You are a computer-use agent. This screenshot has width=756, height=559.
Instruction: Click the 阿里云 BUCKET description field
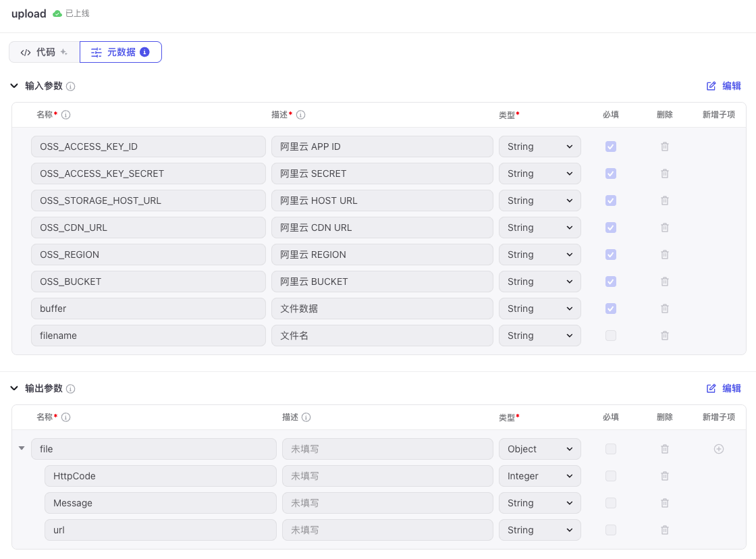pyautogui.click(x=382, y=282)
